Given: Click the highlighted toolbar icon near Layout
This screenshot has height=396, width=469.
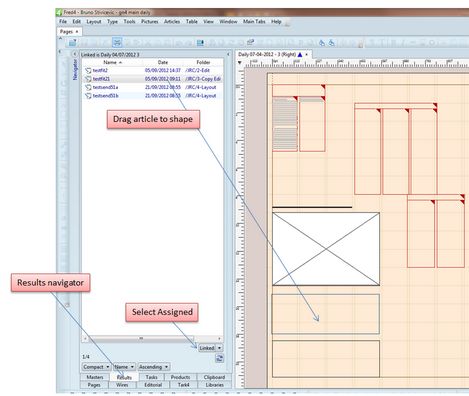Looking at the screenshot, I should (117, 42).
